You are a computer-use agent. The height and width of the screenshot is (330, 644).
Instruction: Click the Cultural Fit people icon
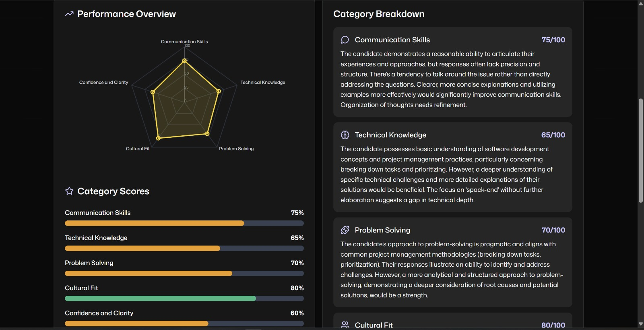click(x=345, y=324)
